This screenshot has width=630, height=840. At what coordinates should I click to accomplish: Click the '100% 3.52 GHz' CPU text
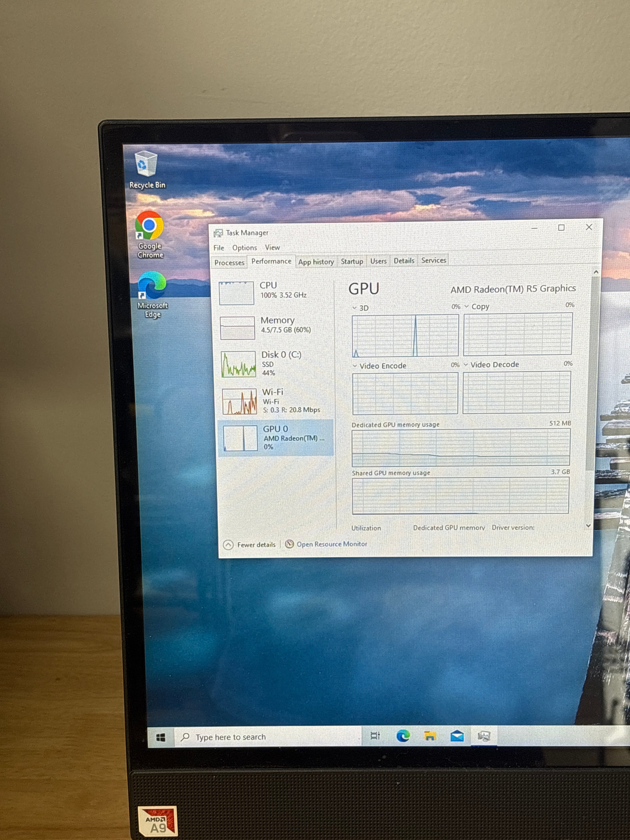pos(283,295)
